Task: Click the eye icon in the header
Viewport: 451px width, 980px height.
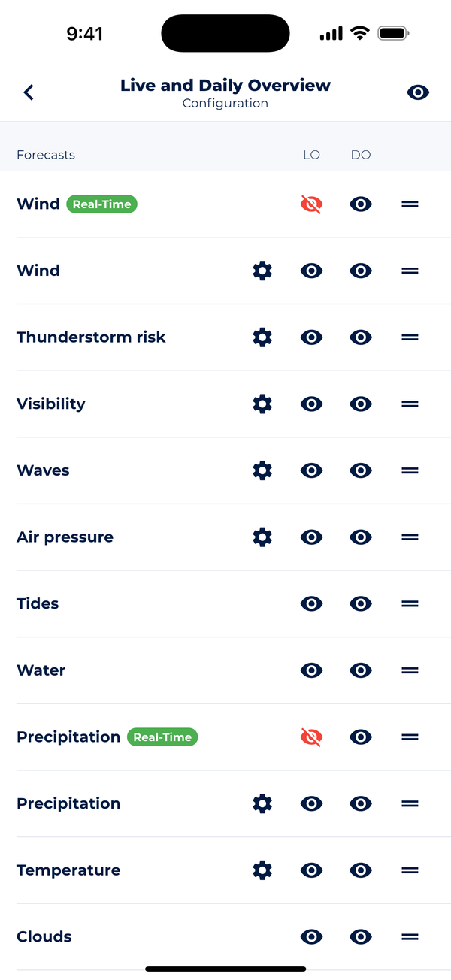Action: click(x=418, y=92)
